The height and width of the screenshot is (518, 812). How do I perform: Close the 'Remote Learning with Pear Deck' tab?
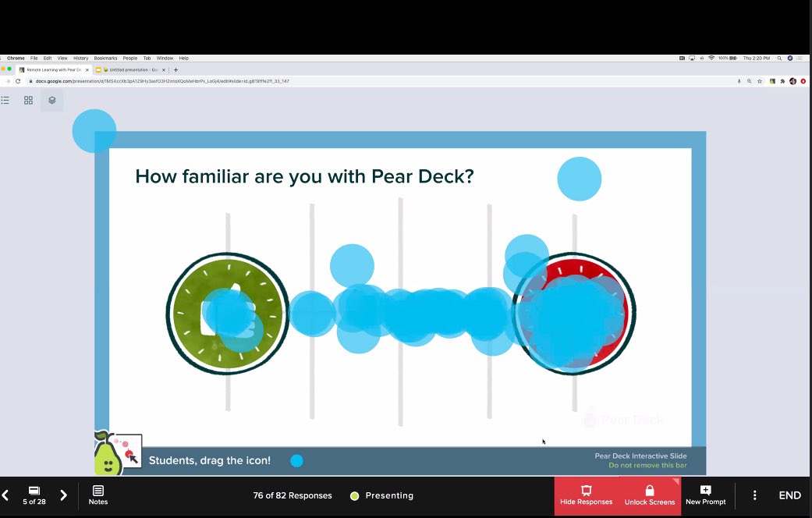[87, 69]
